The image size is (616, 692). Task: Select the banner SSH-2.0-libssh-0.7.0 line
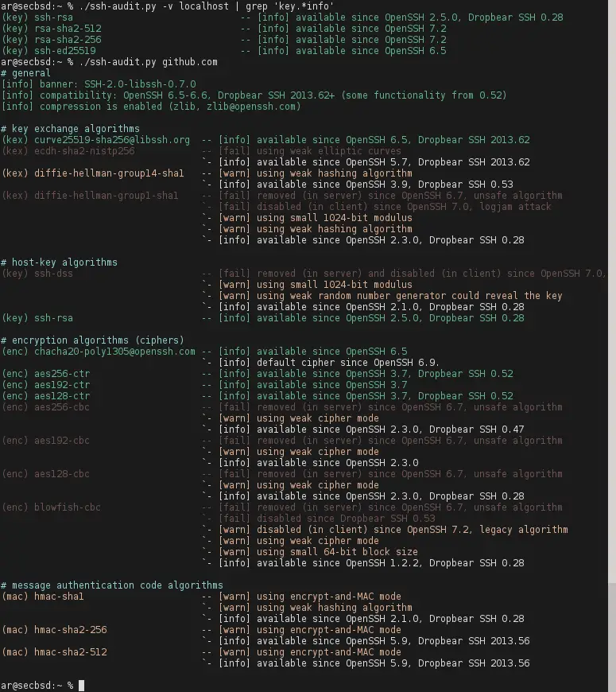(x=99, y=84)
